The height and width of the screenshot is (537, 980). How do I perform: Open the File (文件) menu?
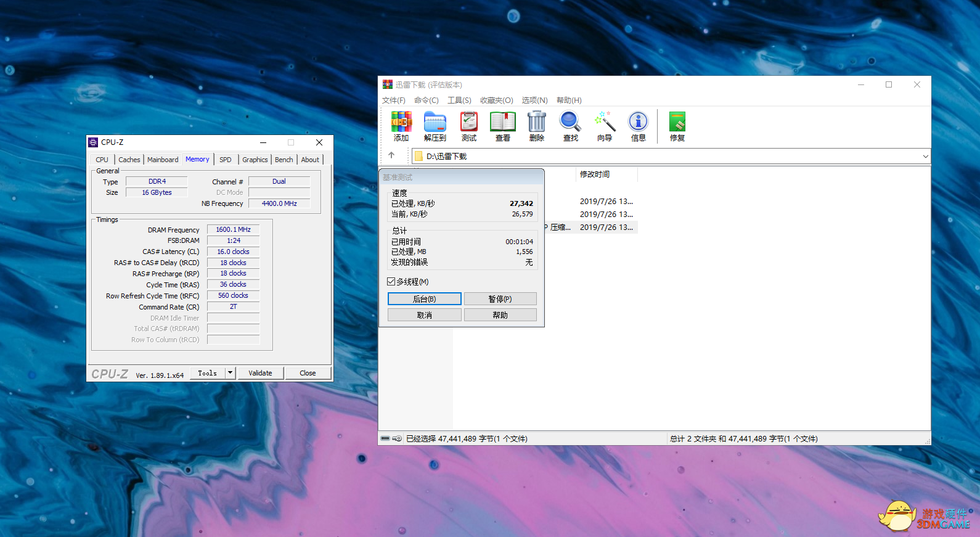[394, 100]
